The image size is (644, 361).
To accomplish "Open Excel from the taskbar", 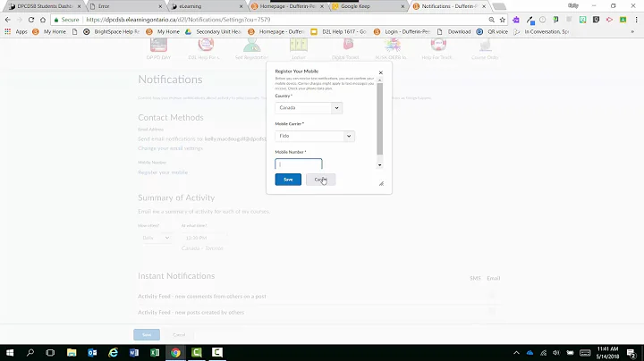I will point(155,353).
